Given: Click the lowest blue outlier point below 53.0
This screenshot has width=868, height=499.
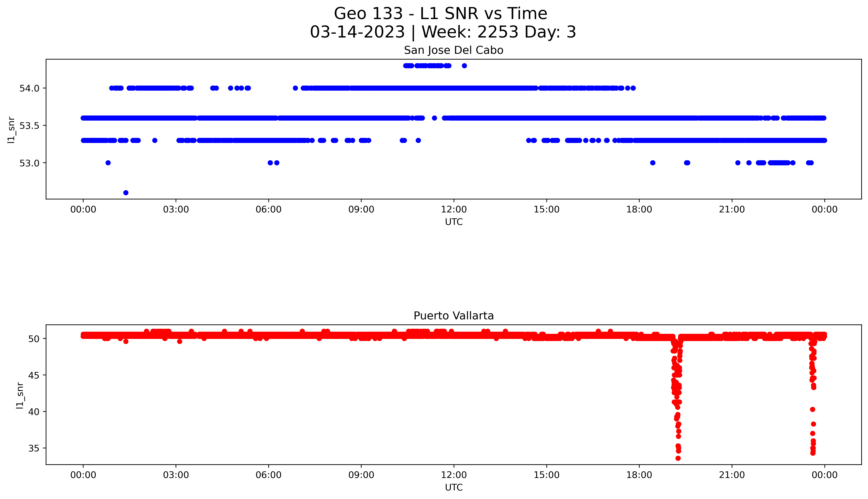Looking at the screenshot, I should pos(126,193).
